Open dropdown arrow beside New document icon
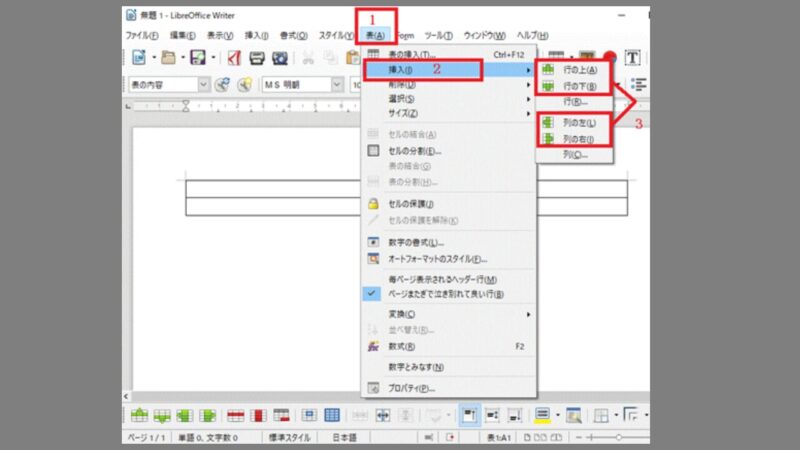 (154, 58)
